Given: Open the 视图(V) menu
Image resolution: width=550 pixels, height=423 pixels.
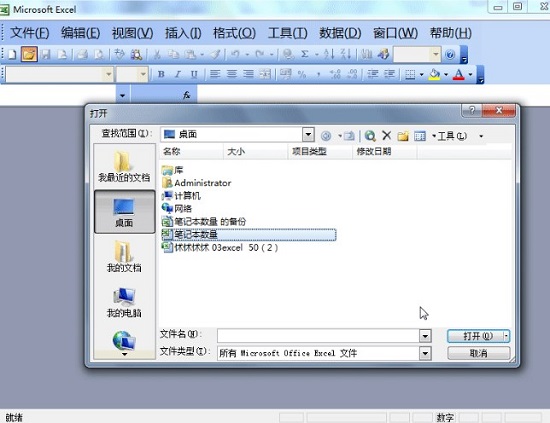Looking at the screenshot, I should (x=132, y=33).
